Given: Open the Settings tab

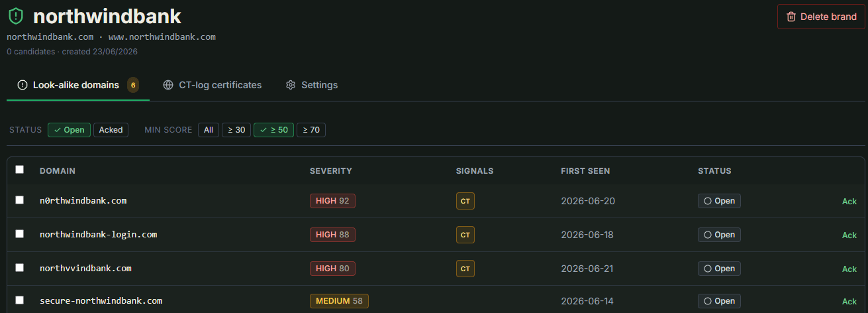Looking at the screenshot, I should coord(312,85).
